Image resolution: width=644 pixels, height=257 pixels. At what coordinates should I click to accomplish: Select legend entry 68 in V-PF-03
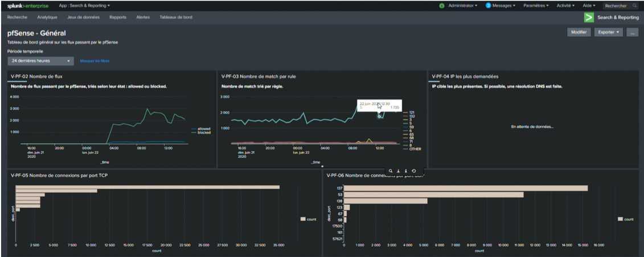[408, 138]
